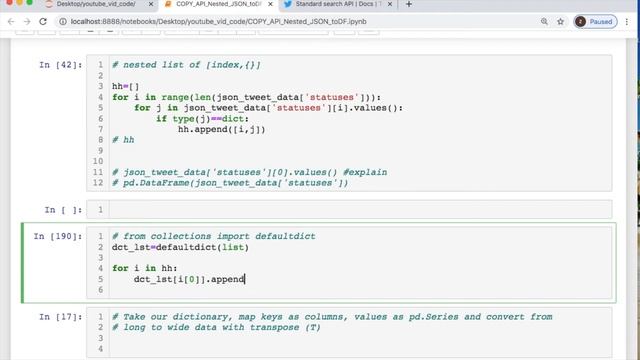This screenshot has height=360, width=640.
Task: Open a new browser tab
Action: [x=409, y=4]
